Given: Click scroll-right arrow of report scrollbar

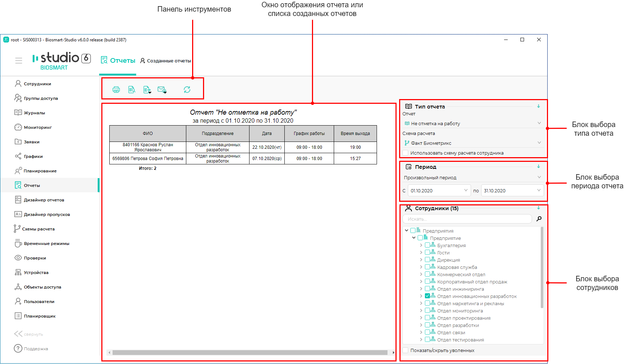Looking at the screenshot, I should [x=394, y=352].
